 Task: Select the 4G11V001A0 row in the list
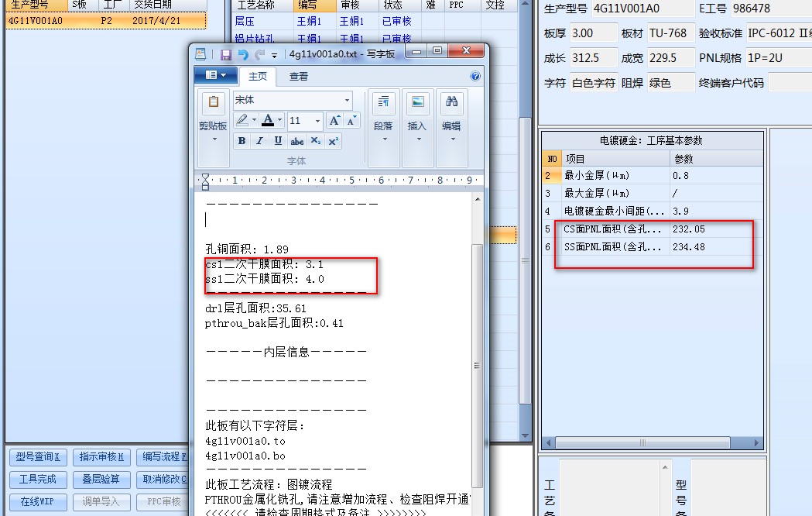105,21
